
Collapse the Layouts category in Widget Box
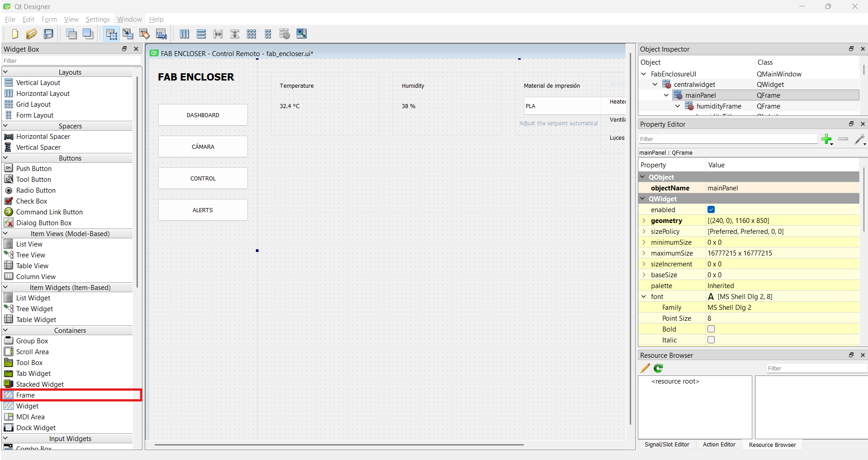click(x=6, y=72)
